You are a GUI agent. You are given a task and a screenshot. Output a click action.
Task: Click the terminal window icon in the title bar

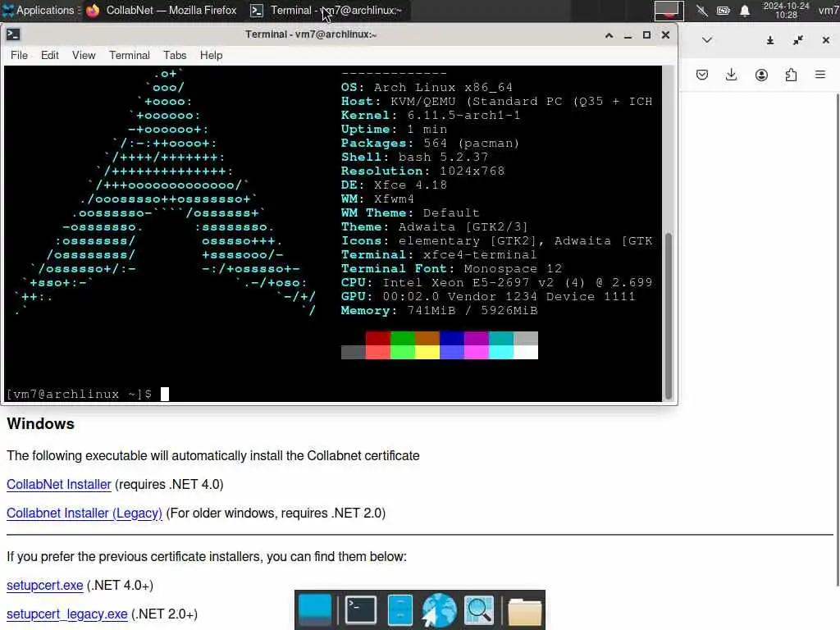coord(13,34)
